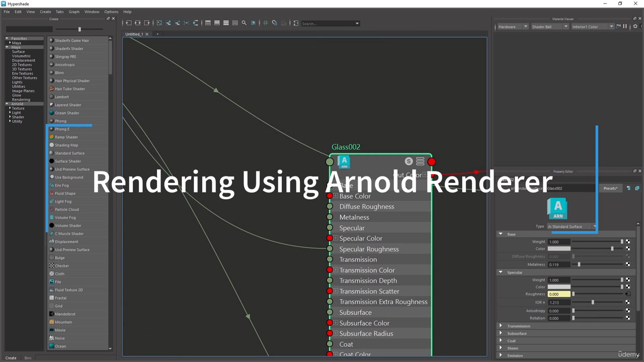Image resolution: width=644 pixels, height=362 pixels.
Task: Open the Options menu
Action: point(111,12)
